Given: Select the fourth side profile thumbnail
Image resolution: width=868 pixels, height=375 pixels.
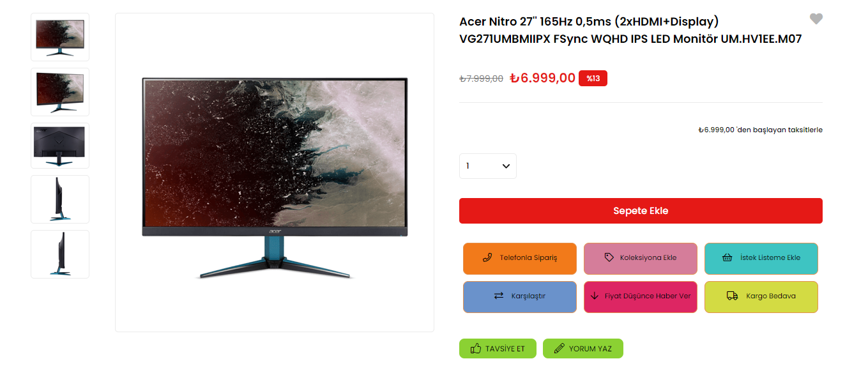Looking at the screenshot, I should tap(60, 199).
